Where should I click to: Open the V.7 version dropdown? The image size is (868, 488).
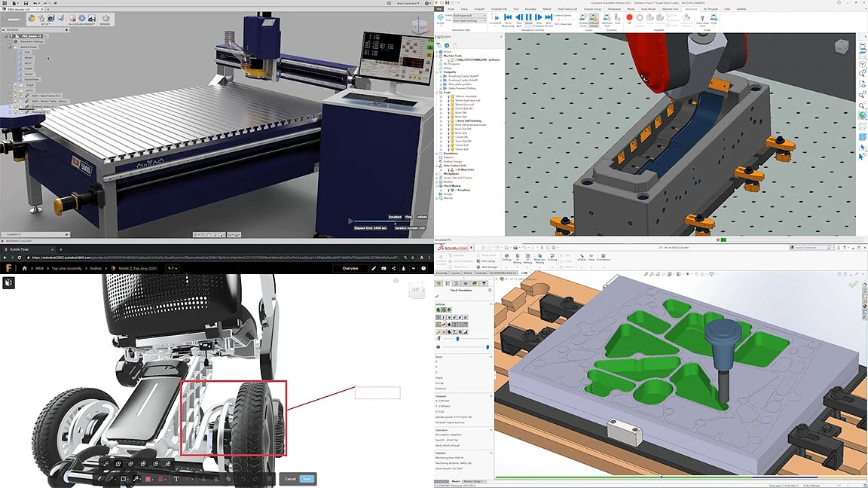click(172, 268)
